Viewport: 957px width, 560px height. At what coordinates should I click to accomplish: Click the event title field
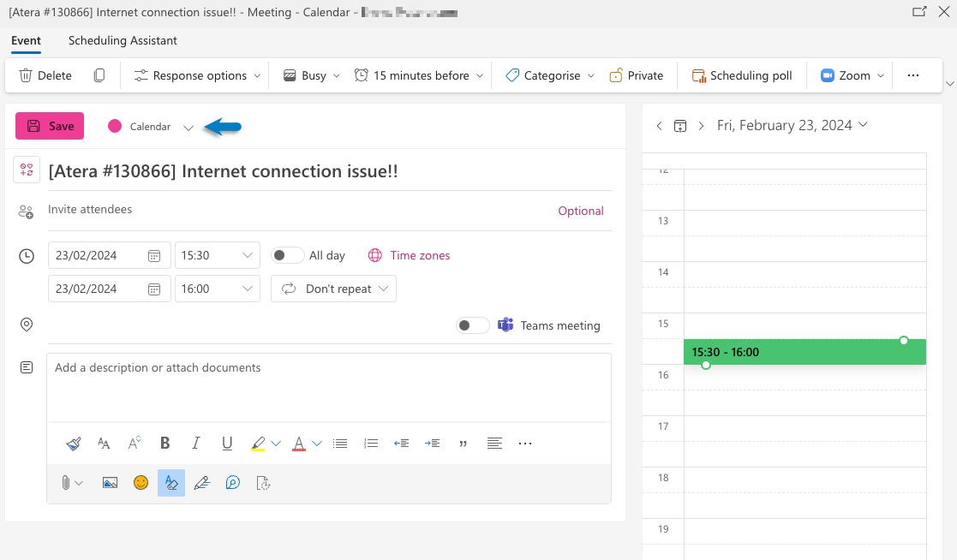pyautogui.click(x=330, y=170)
